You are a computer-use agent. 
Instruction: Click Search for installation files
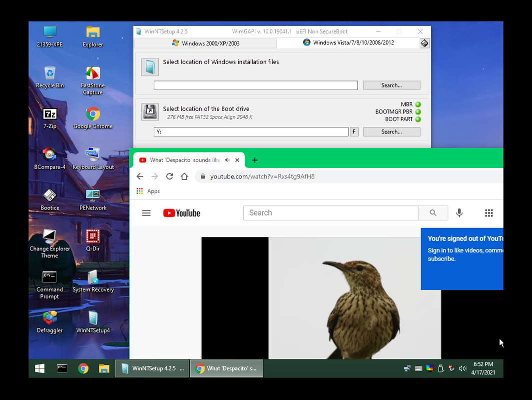click(392, 85)
